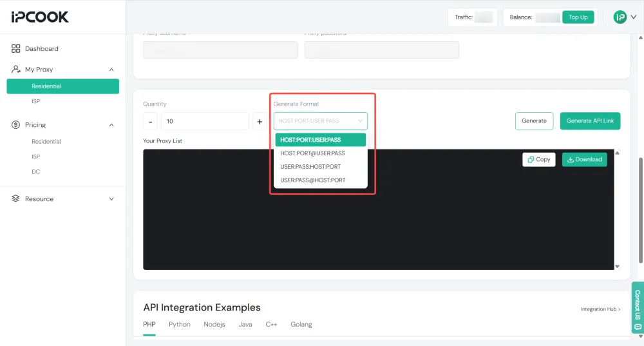This screenshot has width=644, height=346.
Task: Choose USER:PASS:HOST:PORT format option
Action: point(320,167)
